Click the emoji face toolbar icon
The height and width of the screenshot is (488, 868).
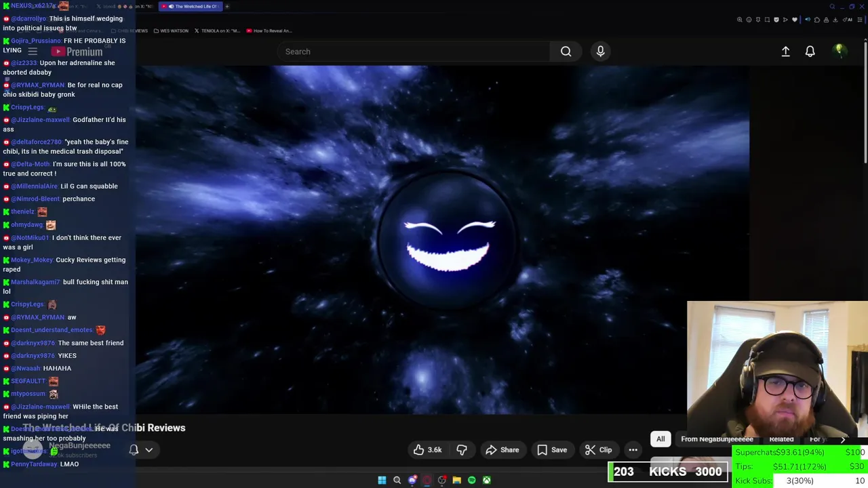coord(749,20)
